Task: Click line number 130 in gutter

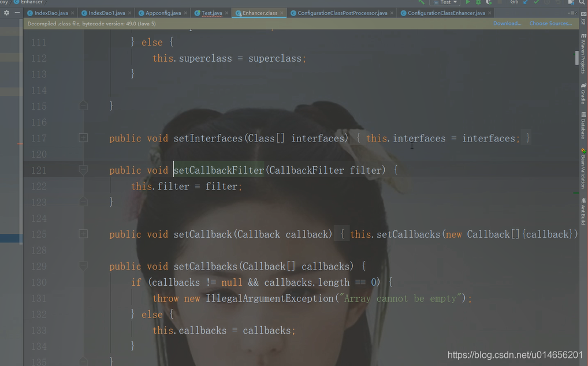Action: [39, 282]
